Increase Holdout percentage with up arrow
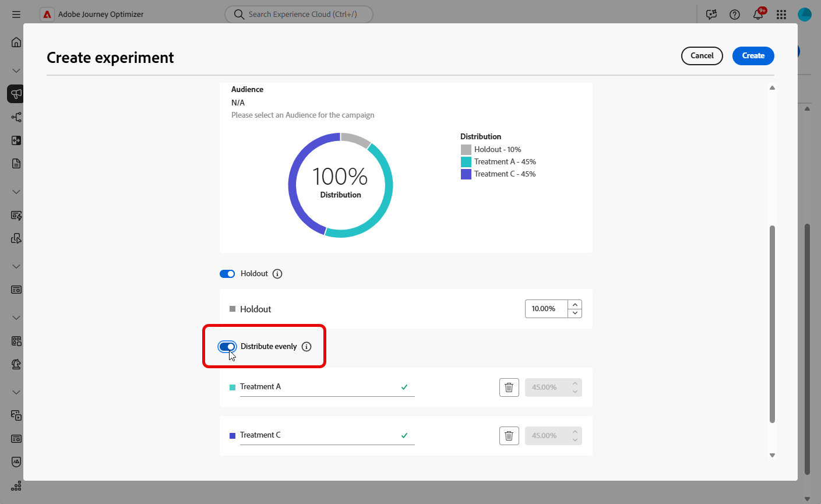Image resolution: width=821 pixels, height=504 pixels. (575, 304)
